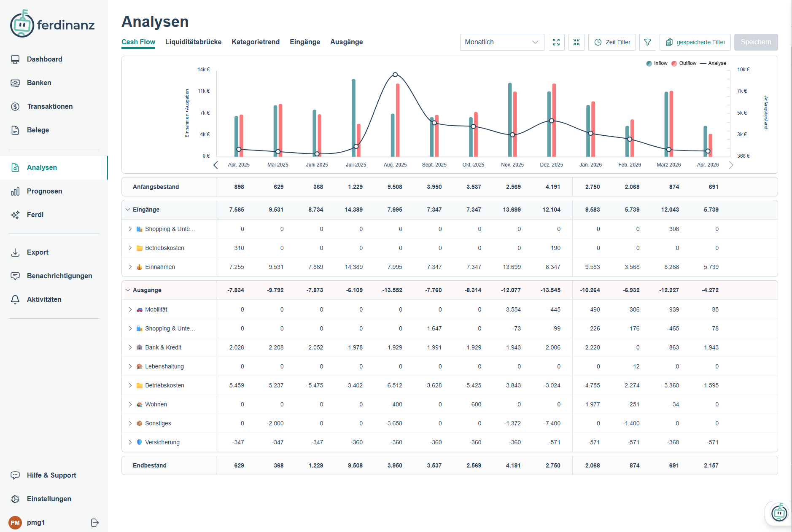Click the Zeit Filter button
This screenshot has height=532, width=792.
(x=612, y=42)
